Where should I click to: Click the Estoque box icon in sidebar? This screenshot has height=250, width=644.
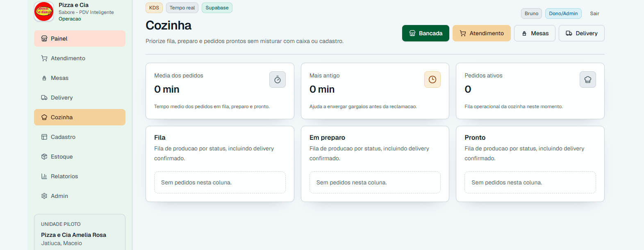44,157
